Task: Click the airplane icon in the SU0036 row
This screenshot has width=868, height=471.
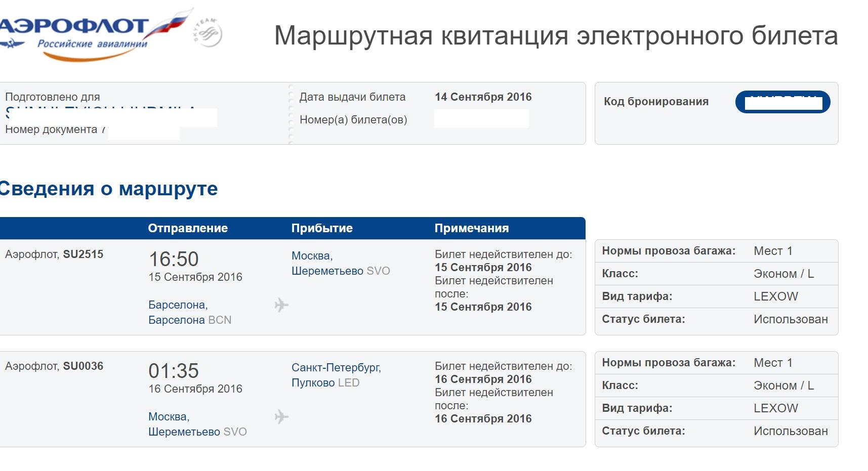Action: [x=281, y=417]
